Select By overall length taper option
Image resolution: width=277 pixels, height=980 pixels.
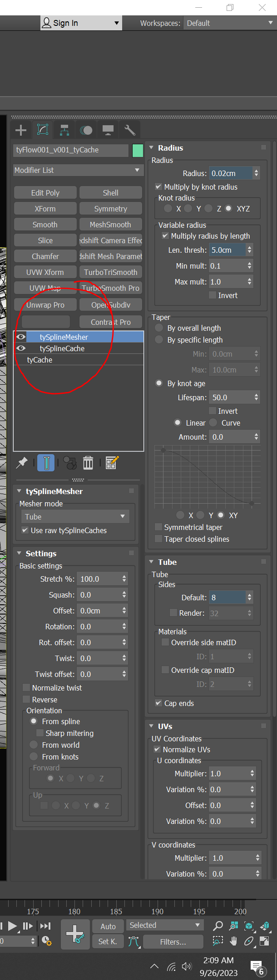click(x=159, y=328)
